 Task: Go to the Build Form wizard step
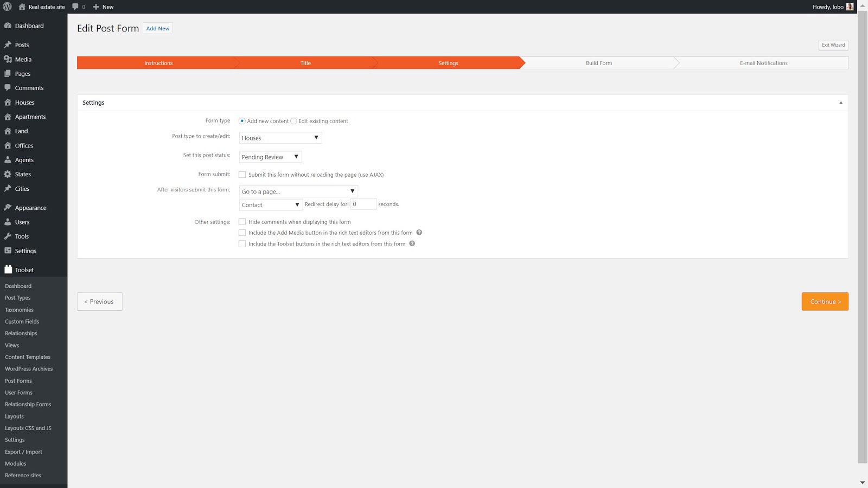pyautogui.click(x=598, y=63)
